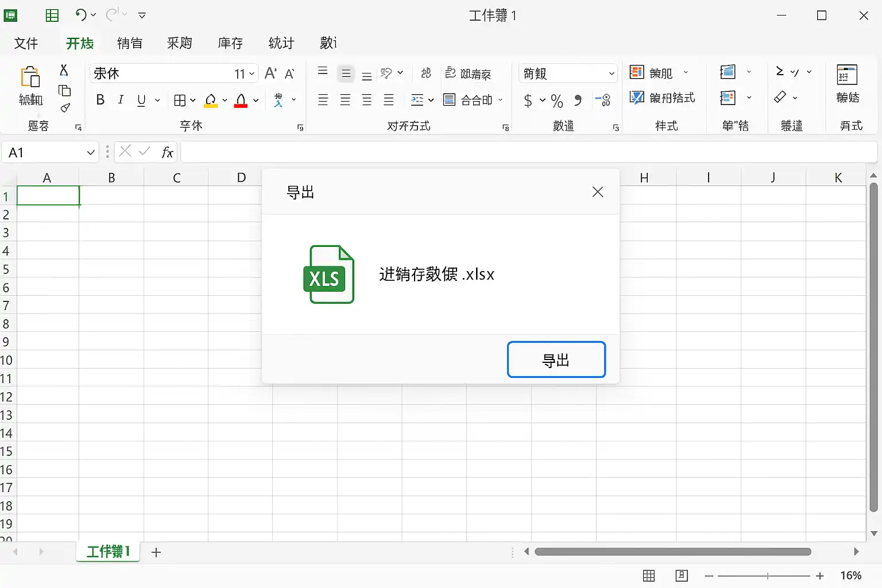882x588 pixels.
Task: Open the font size dropdown
Action: pyautogui.click(x=252, y=74)
